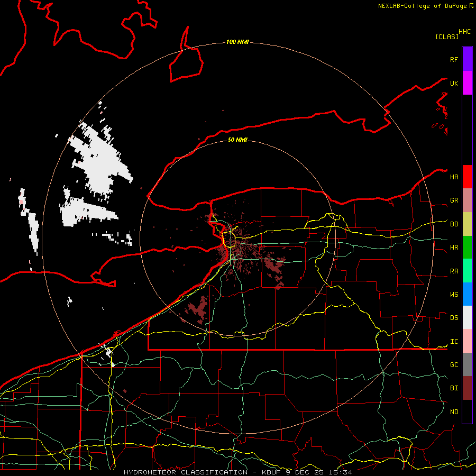The image size is (476, 476).
Task: Select the blue WS legend swatch
Action: tap(467, 294)
